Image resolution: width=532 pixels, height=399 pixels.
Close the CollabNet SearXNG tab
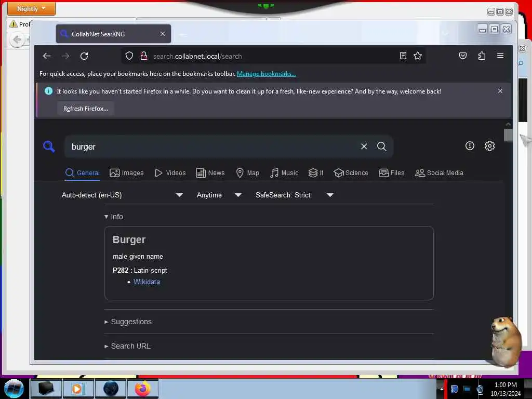pyautogui.click(x=163, y=34)
